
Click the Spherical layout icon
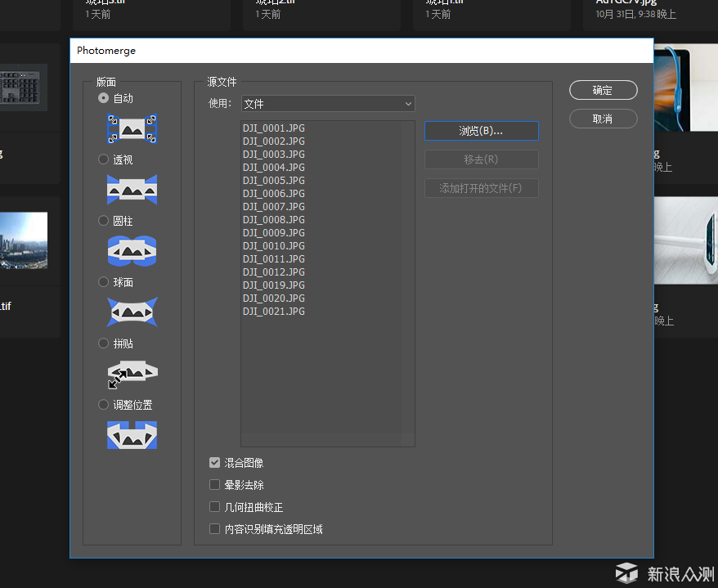tap(132, 312)
